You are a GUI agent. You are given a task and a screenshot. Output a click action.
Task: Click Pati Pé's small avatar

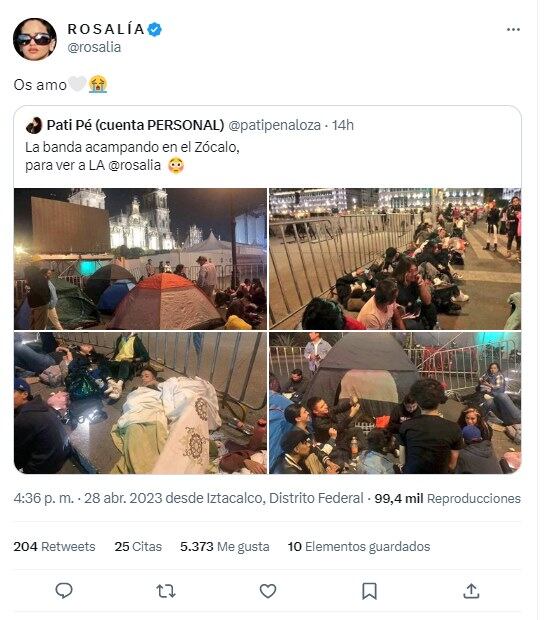click(x=34, y=125)
